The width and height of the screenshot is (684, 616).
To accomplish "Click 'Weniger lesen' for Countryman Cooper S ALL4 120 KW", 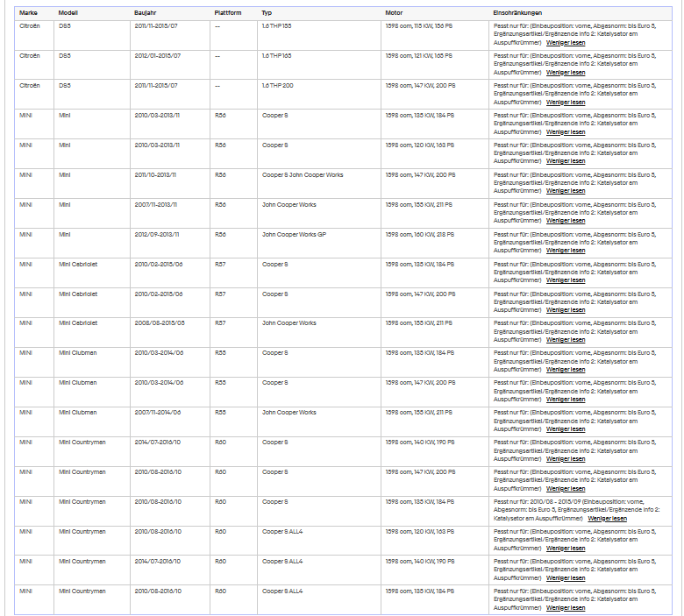I will coord(566,549).
